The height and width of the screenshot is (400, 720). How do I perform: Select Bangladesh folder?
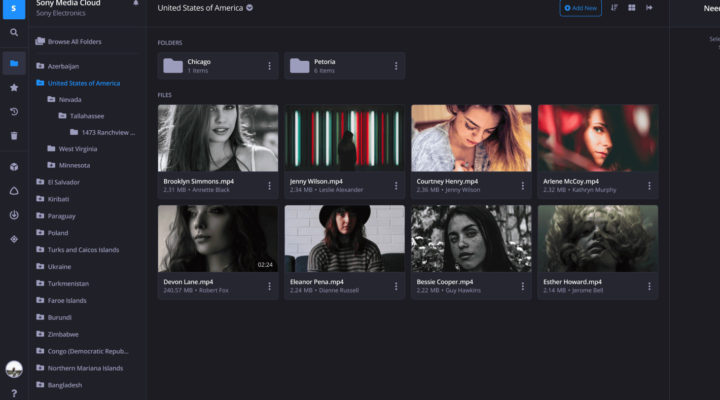click(x=59, y=385)
